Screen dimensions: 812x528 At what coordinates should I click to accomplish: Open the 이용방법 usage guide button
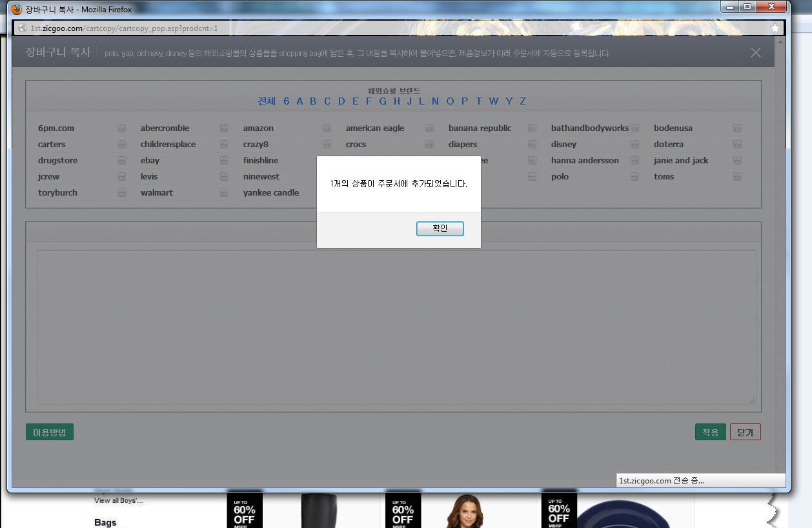50,432
